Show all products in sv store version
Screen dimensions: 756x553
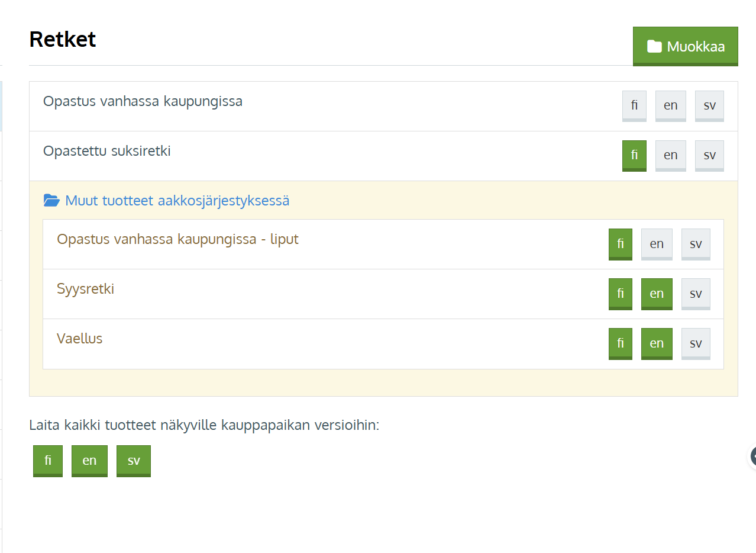[x=134, y=460]
